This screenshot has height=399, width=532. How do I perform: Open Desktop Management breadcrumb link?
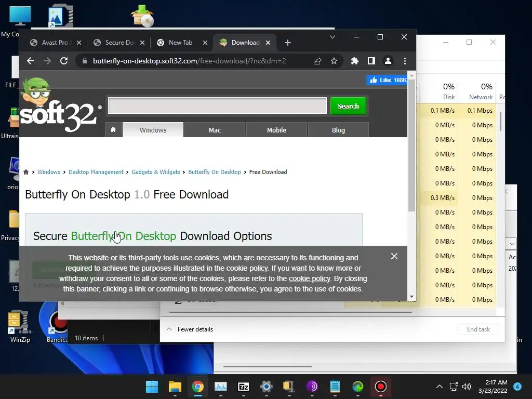96,172
